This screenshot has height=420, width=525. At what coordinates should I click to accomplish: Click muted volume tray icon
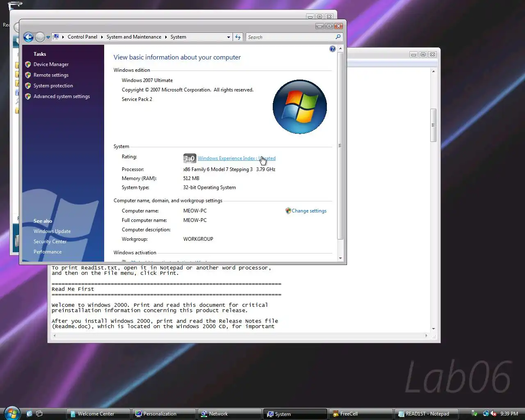point(493,413)
